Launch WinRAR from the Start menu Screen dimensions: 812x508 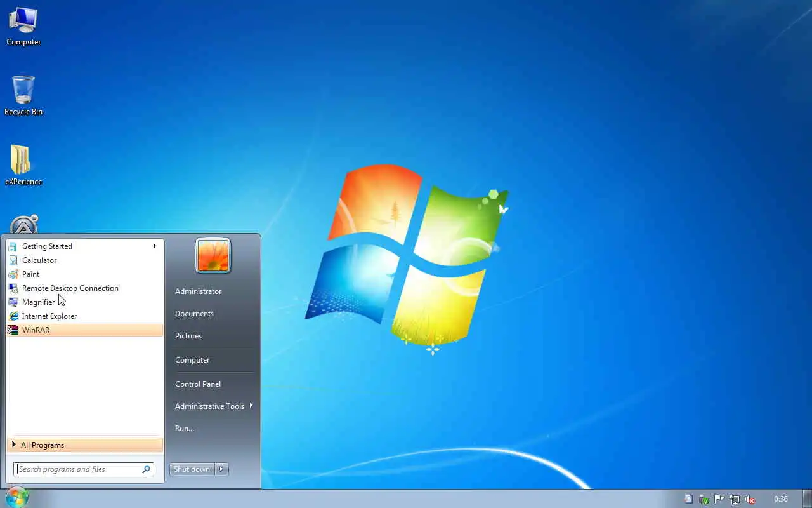coord(85,330)
